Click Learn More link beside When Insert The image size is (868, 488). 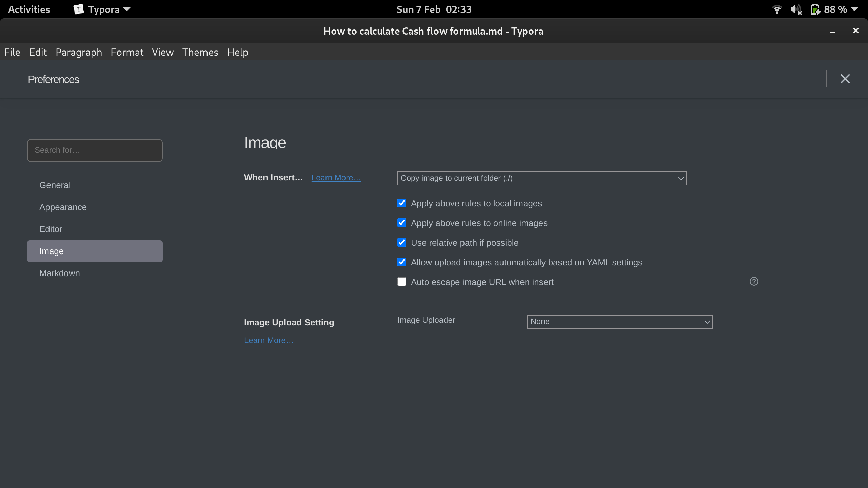[336, 178]
